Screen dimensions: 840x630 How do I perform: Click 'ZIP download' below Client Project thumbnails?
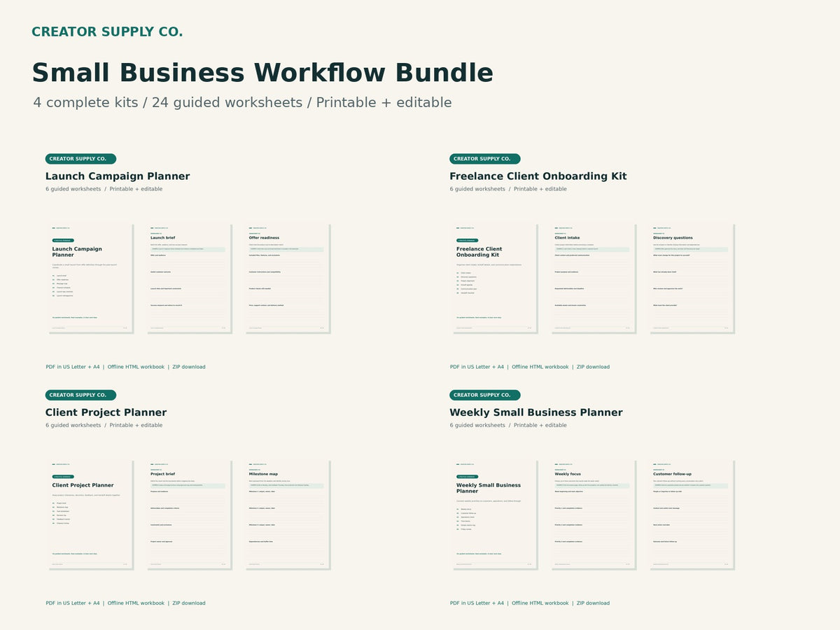point(189,603)
